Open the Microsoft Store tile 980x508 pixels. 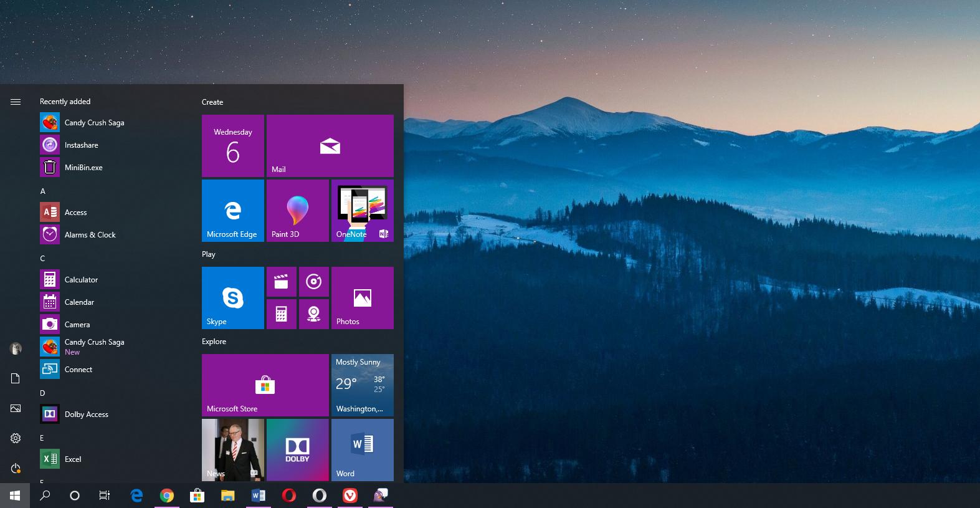coord(265,385)
